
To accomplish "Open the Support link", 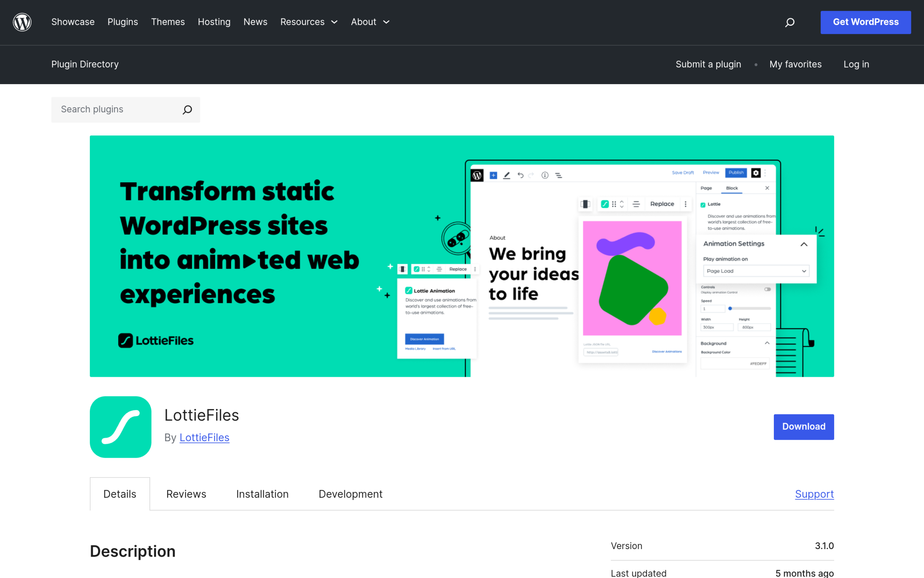I will tap(814, 494).
